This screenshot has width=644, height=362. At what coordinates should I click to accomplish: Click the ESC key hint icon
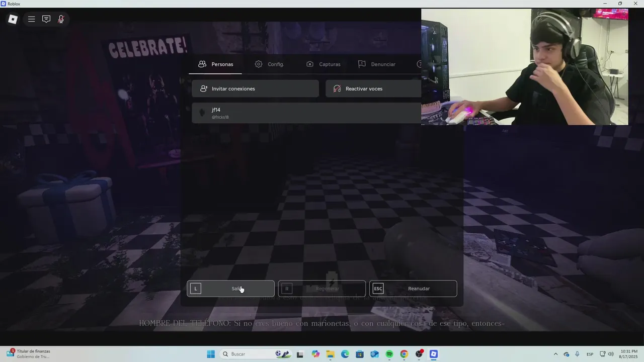point(378,289)
